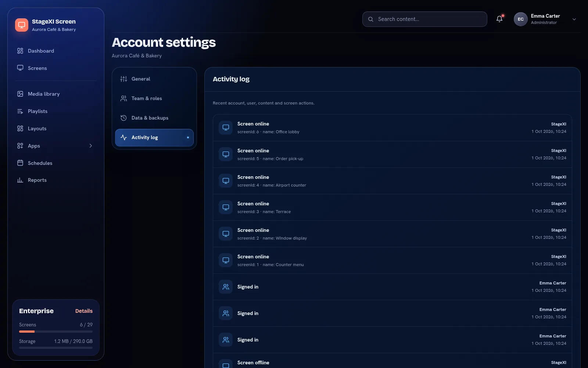Open the Reports page
588x368 pixels.
click(56, 180)
